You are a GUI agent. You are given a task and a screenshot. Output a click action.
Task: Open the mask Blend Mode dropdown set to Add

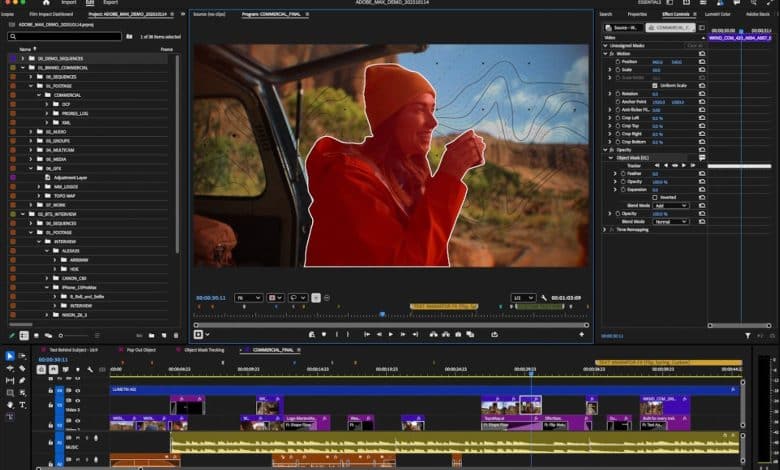point(670,205)
